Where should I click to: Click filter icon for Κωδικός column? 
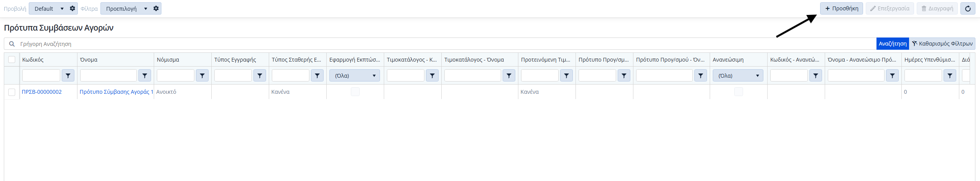68,76
